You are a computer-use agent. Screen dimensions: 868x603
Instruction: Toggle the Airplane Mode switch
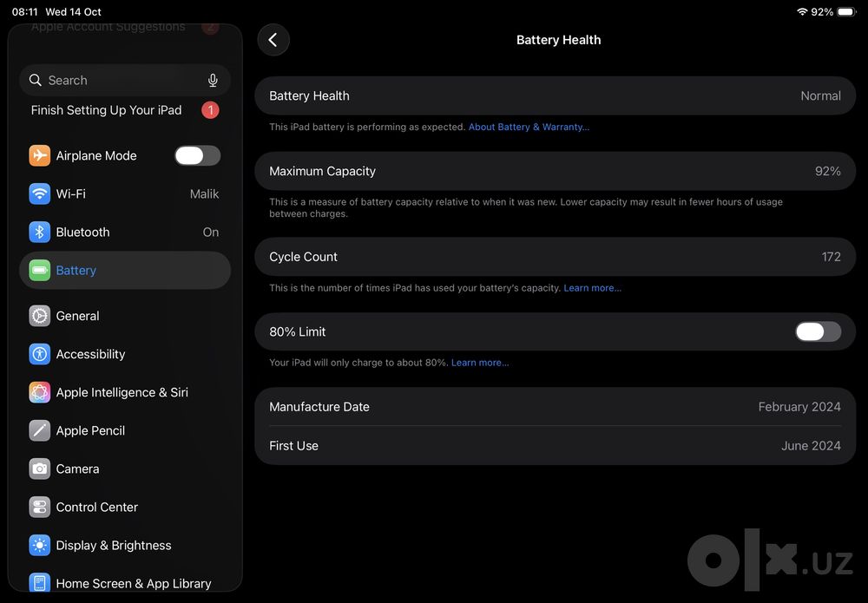(x=198, y=155)
